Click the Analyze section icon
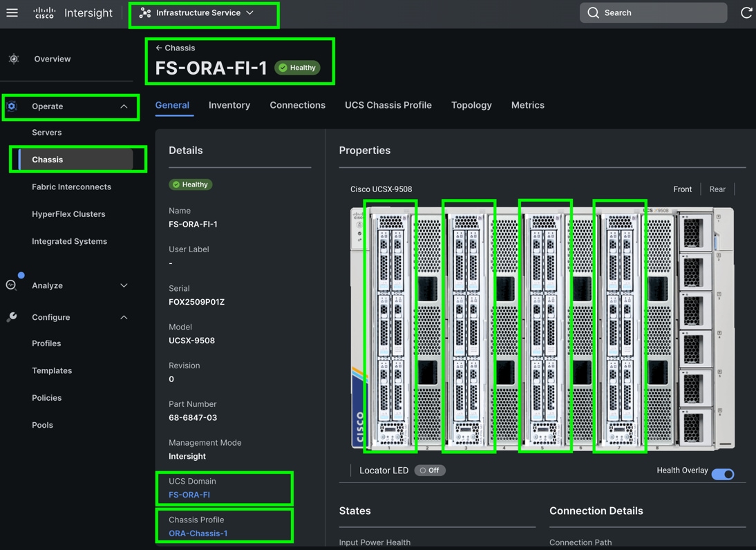The height and width of the screenshot is (550, 756). pos(12,285)
